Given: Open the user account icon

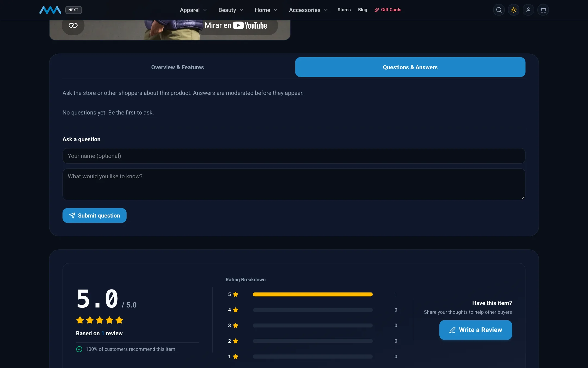Looking at the screenshot, I should 528,10.
